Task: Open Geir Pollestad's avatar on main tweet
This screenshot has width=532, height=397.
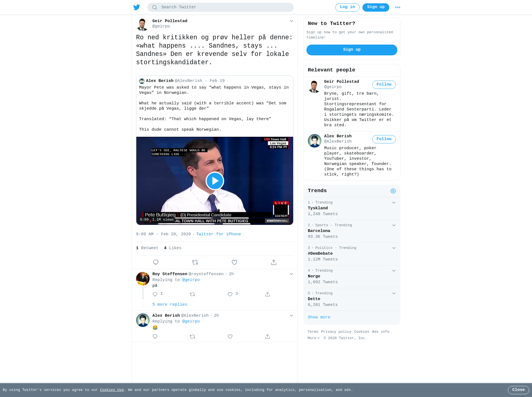Action: [143, 24]
